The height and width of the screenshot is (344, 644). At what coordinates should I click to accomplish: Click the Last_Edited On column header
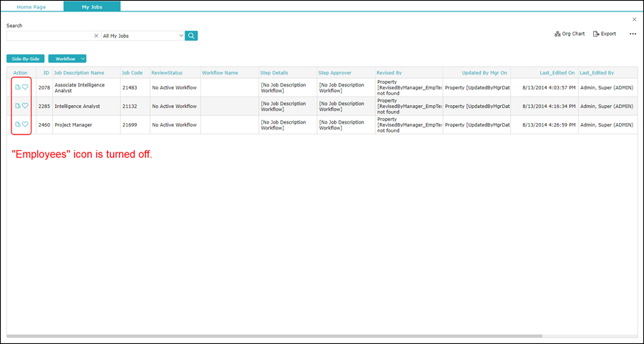coord(557,73)
